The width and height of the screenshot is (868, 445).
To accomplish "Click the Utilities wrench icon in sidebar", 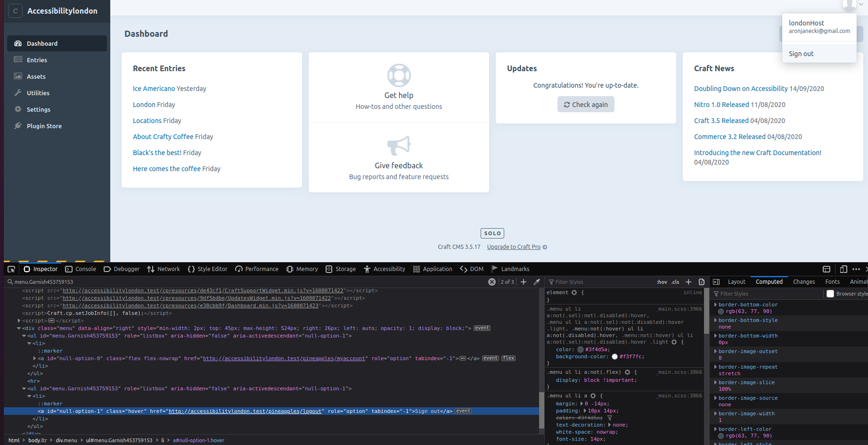I will [x=18, y=92].
